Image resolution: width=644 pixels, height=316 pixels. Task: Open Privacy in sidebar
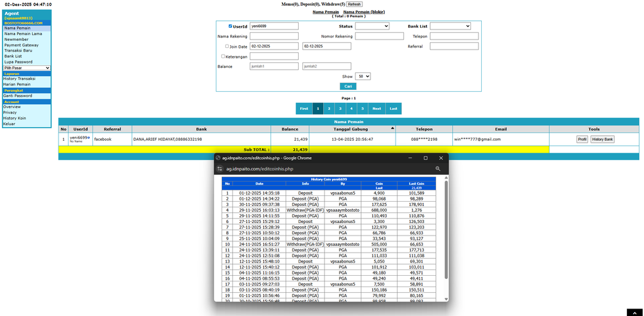coord(10,112)
